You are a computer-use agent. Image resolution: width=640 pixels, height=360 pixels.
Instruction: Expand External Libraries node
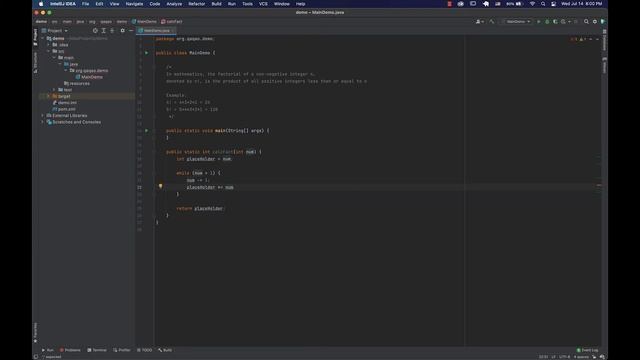click(x=43, y=116)
